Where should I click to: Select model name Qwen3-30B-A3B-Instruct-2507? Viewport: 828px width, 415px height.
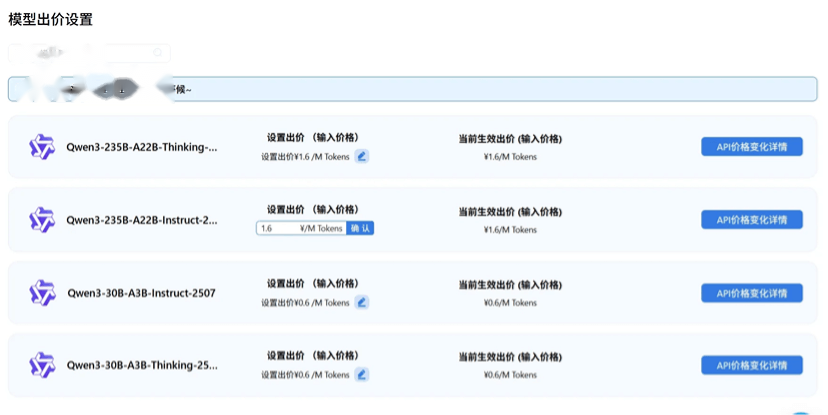142,293
